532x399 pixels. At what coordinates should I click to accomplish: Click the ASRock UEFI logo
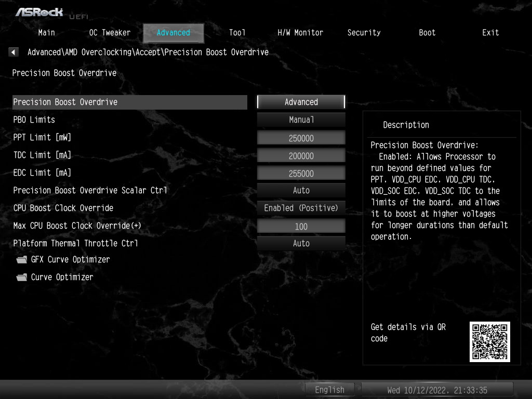click(x=51, y=13)
